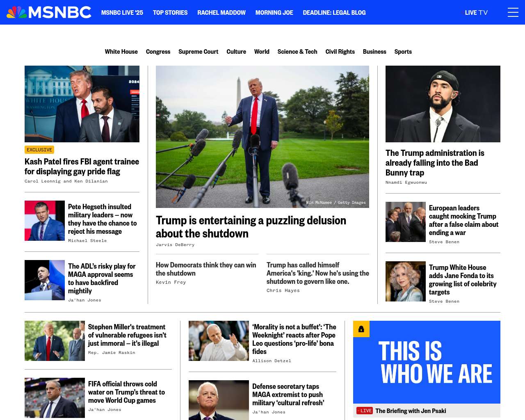Open the Bad Bunny trap article

click(435, 163)
